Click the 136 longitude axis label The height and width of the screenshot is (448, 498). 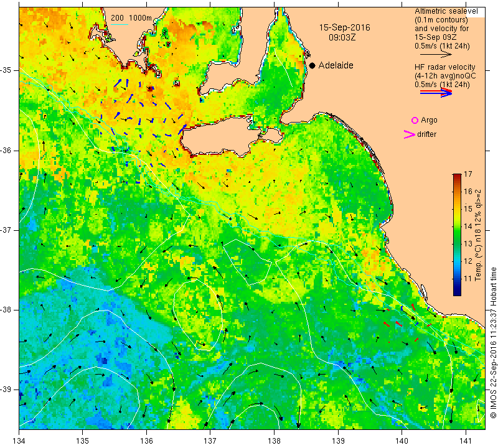click(146, 441)
